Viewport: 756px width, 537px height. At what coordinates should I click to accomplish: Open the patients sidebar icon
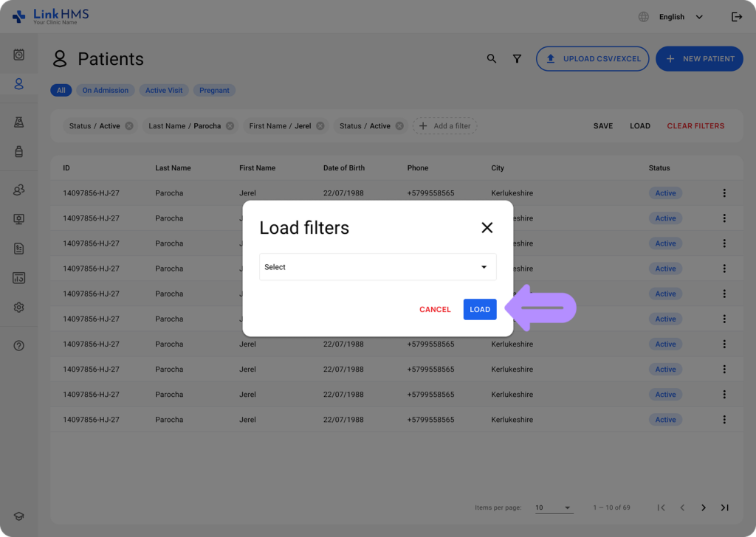pos(19,84)
